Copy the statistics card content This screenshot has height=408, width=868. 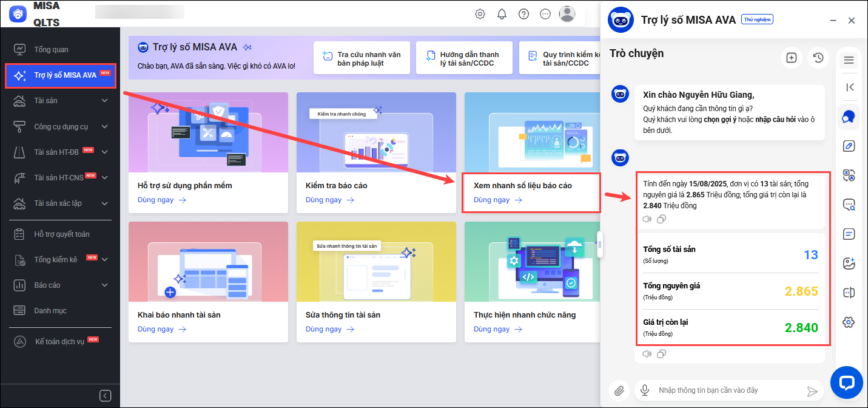click(662, 354)
